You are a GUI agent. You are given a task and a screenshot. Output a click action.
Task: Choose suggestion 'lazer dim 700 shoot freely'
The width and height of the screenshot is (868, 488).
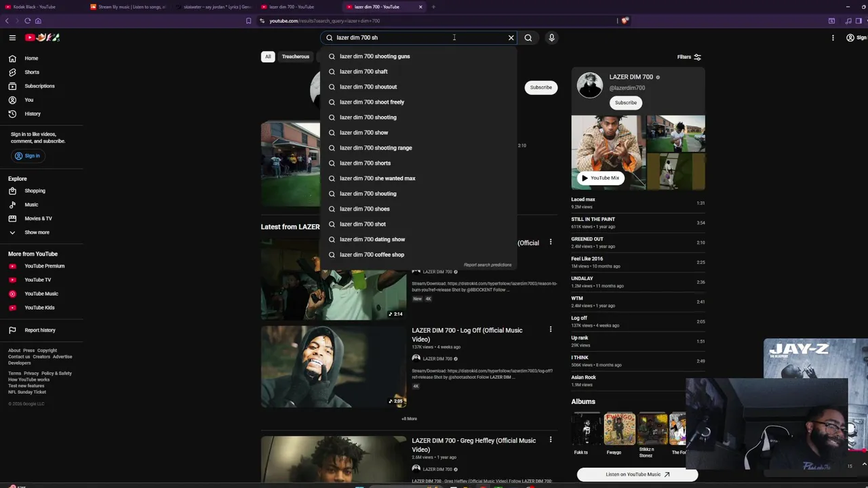point(418,102)
